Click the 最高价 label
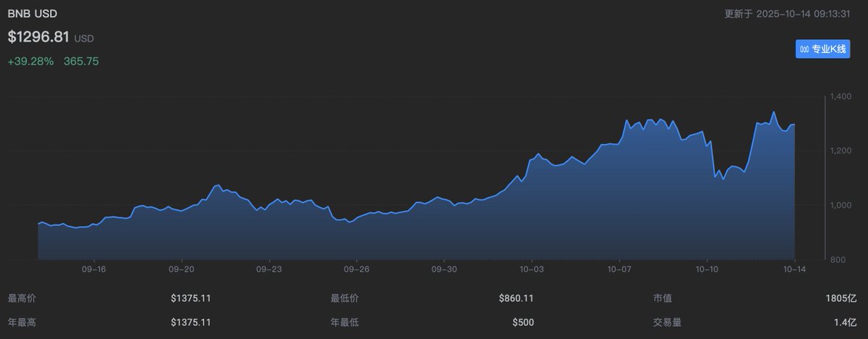 (21, 298)
